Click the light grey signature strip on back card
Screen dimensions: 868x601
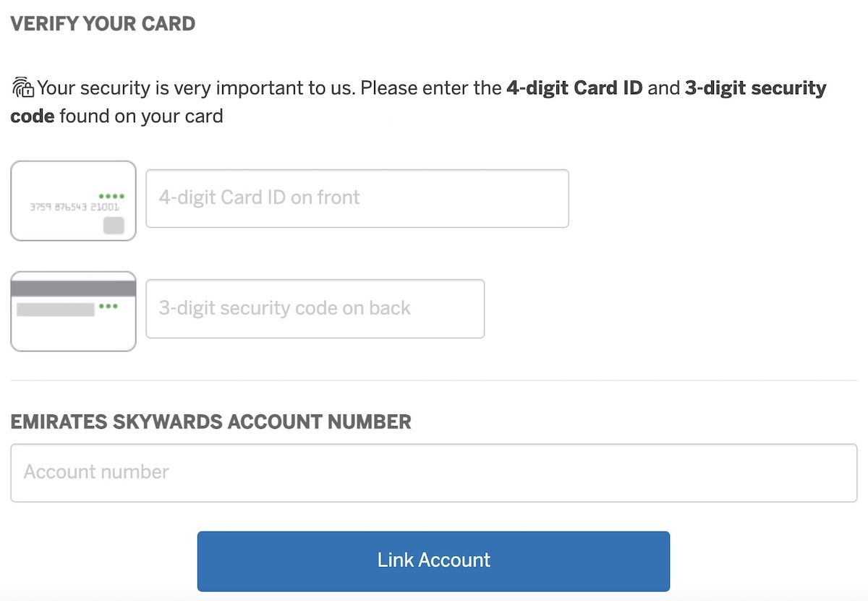56,310
